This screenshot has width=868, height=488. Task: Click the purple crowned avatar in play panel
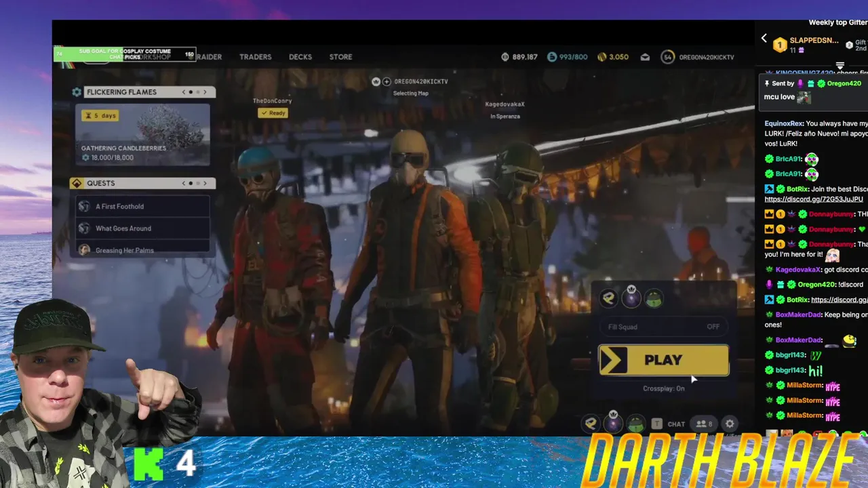tap(631, 297)
